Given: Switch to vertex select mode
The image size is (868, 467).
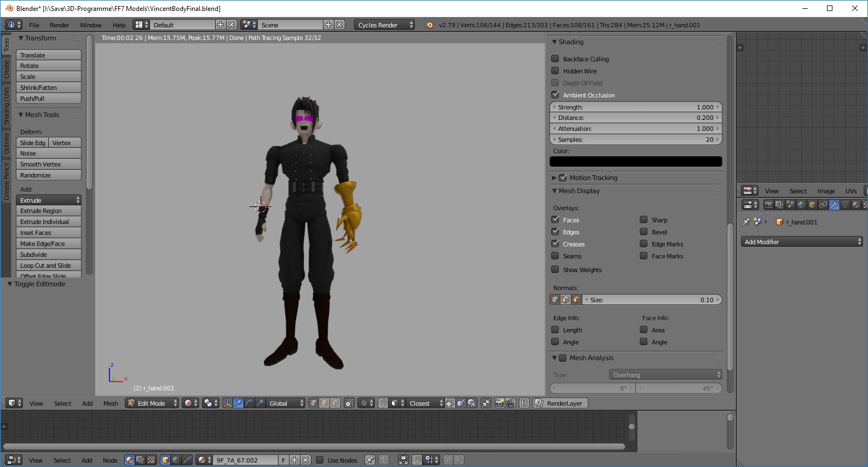Looking at the screenshot, I should tap(314, 403).
